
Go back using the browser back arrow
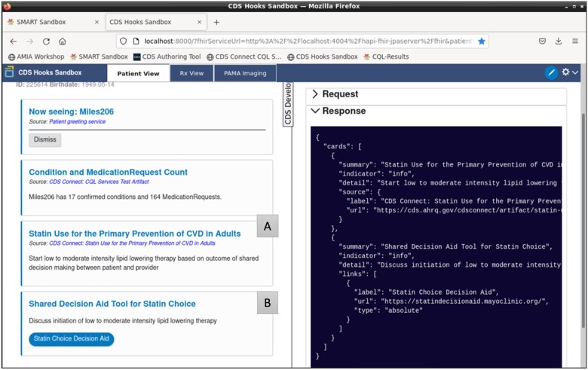[14, 41]
